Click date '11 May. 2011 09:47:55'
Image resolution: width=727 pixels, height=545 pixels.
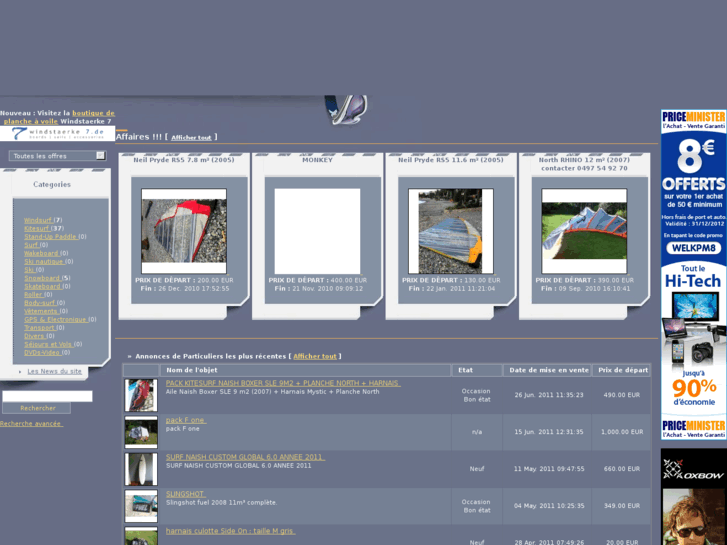pyautogui.click(x=549, y=469)
